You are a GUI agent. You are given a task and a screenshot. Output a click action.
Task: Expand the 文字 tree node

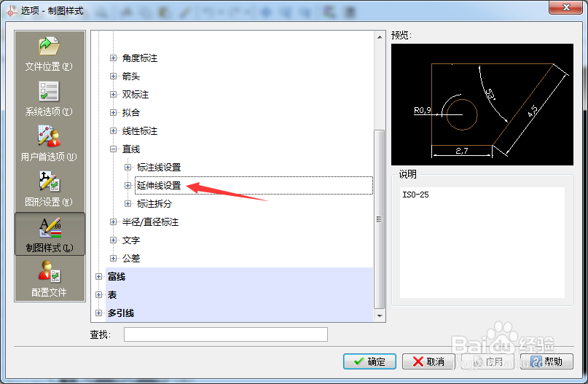[113, 240]
